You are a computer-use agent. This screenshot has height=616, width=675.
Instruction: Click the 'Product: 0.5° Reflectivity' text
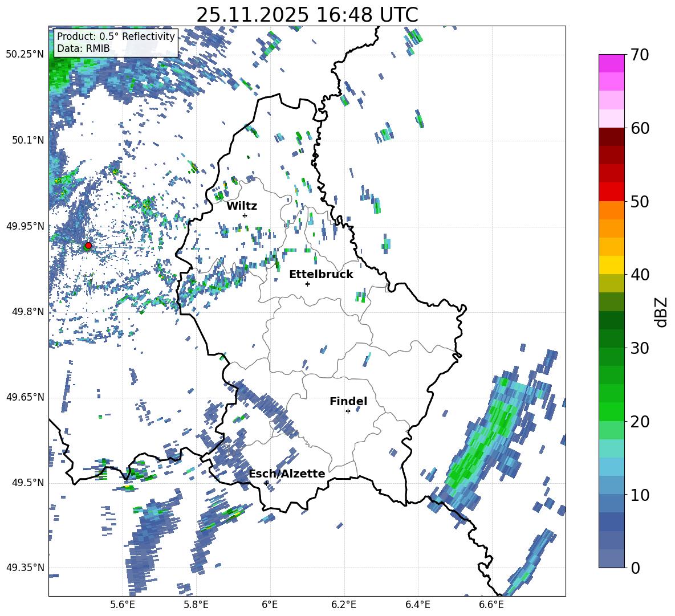116,36
